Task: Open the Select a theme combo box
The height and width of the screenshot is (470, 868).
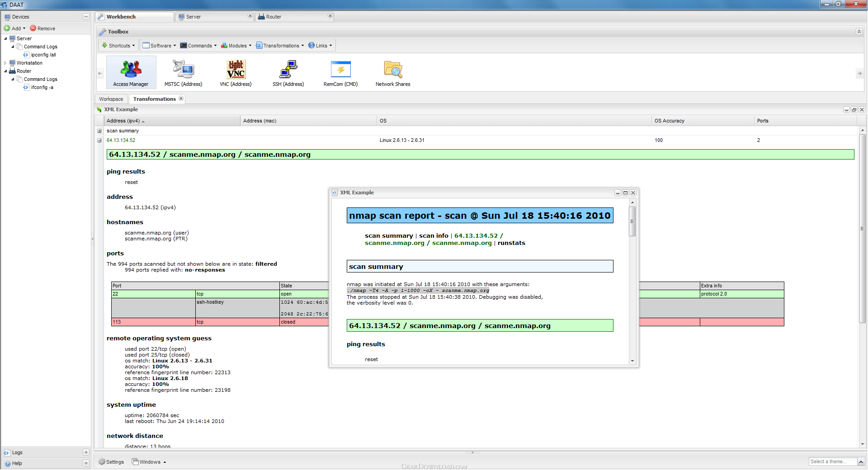Action: point(837,461)
